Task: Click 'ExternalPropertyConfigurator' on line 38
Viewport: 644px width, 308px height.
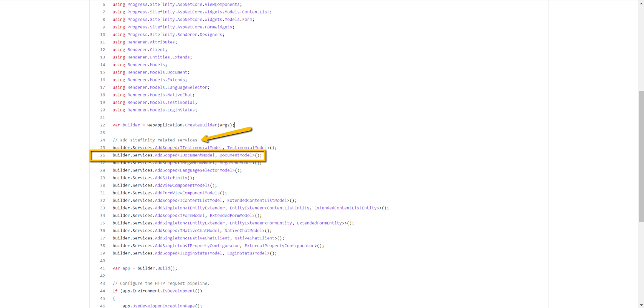Action: click(x=279, y=246)
